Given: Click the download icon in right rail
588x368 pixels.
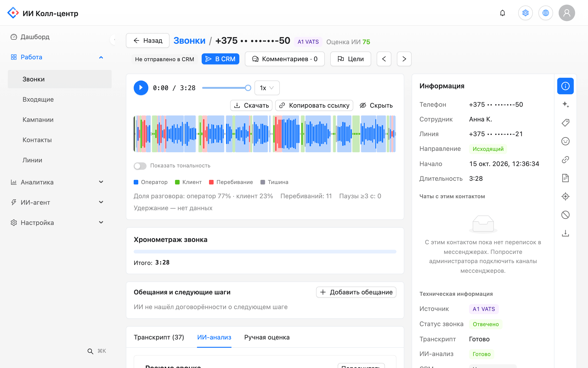Looking at the screenshot, I should [565, 233].
